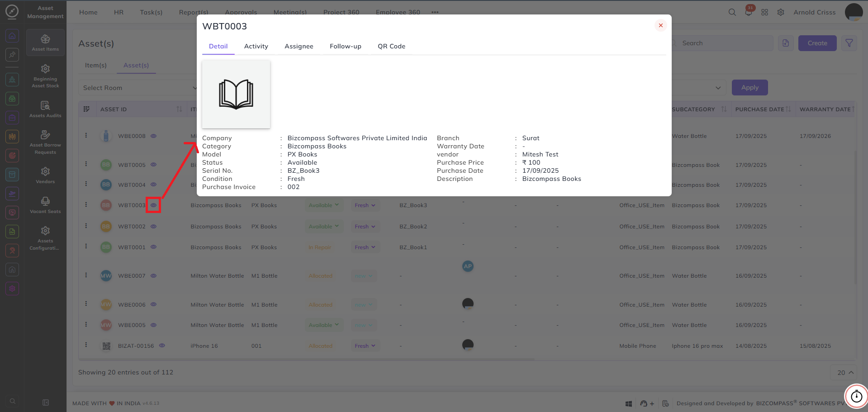Open the page size 20 dropdown

(x=844, y=373)
